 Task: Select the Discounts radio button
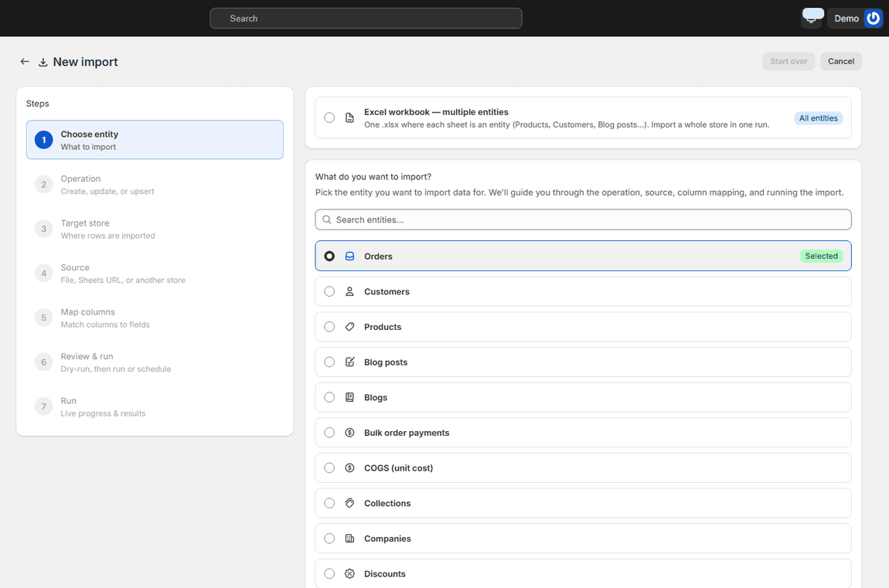coord(329,573)
